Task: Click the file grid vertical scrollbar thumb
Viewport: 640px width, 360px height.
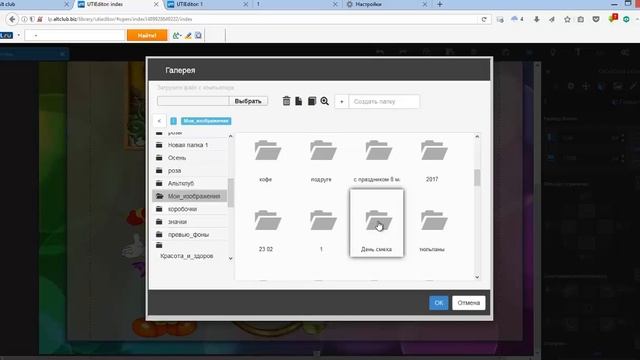Action: click(477, 178)
